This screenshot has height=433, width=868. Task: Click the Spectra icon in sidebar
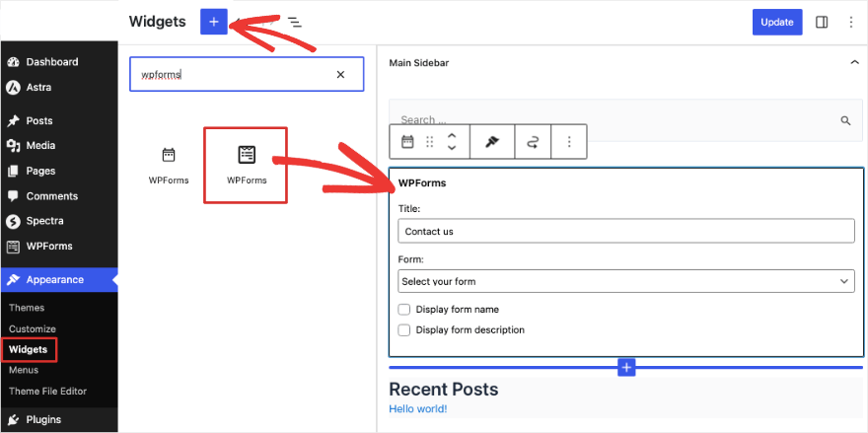click(x=13, y=221)
